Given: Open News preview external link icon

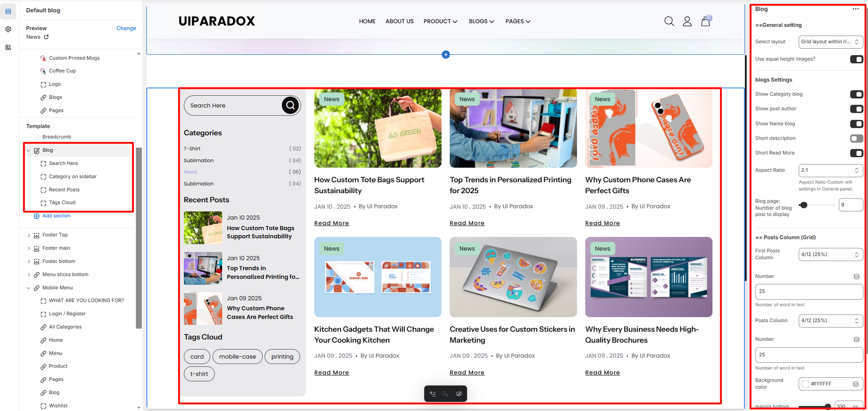Looking at the screenshot, I should 46,37.
